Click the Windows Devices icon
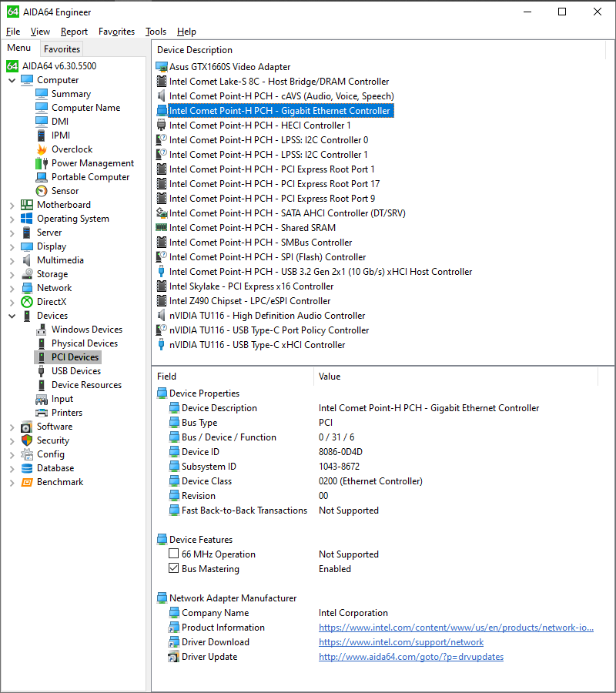Screen dimensions: 616x693 click(42, 330)
